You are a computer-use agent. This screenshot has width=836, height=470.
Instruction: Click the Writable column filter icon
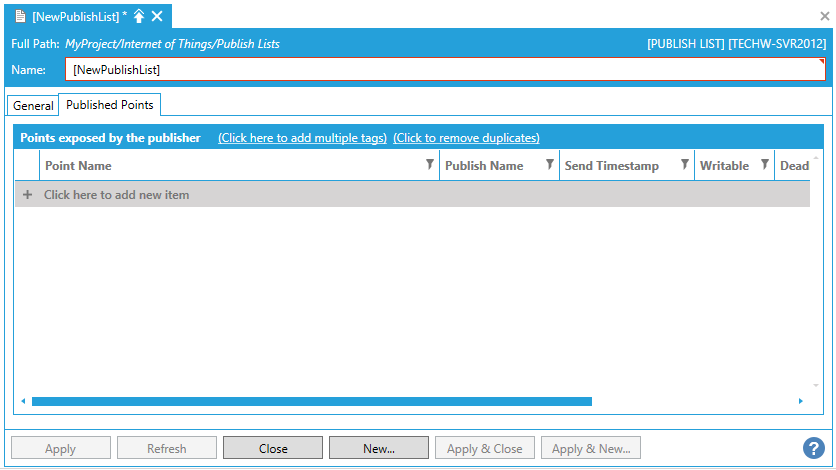pyautogui.click(x=765, y=165)
